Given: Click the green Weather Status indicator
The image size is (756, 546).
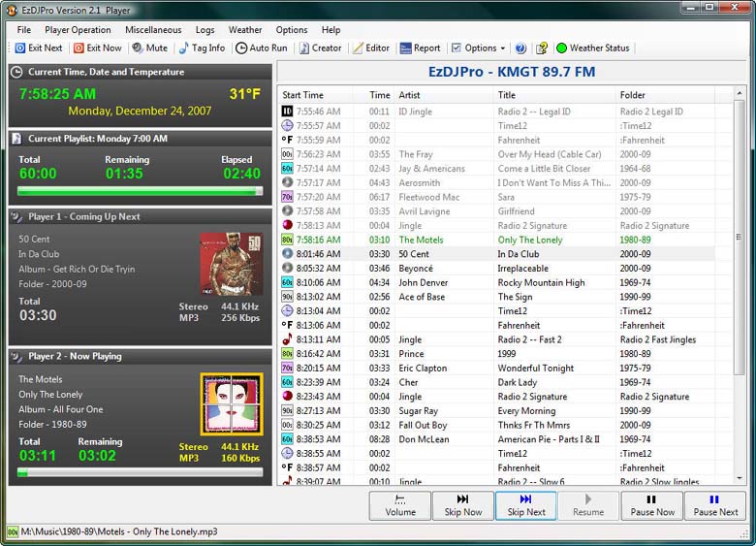Looking at the screenshot, I should (561, 48).
